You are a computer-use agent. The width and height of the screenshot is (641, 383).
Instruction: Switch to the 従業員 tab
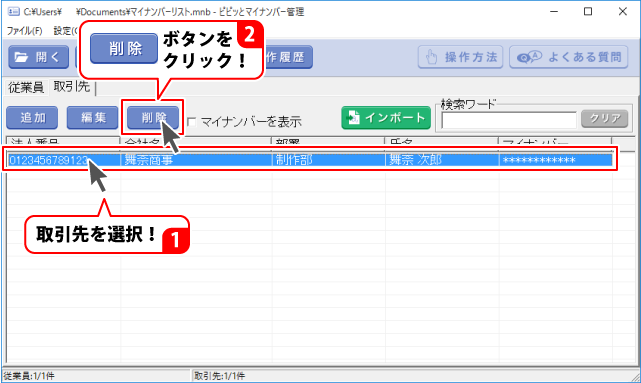tap(26, 87)
